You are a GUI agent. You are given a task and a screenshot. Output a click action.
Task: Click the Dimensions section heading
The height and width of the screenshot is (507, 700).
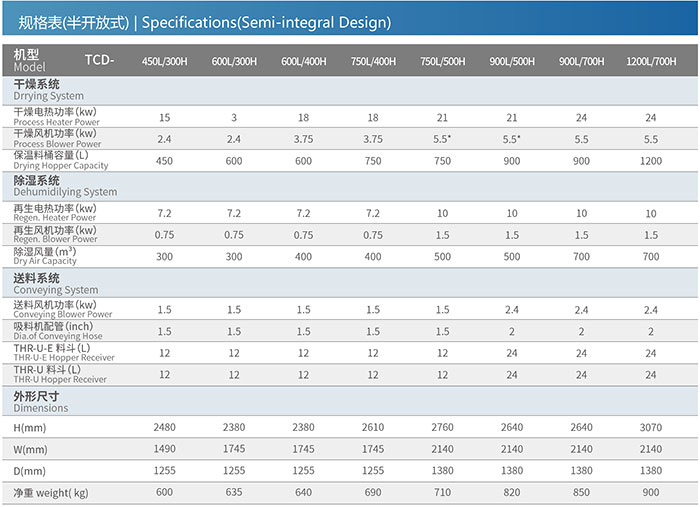click(x=41, y=402)
